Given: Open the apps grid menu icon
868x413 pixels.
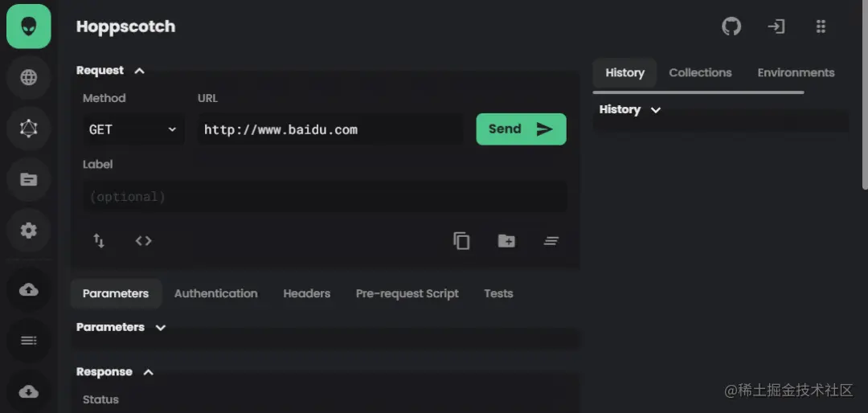Looking at the screenshot, I should [x=821, y=26].
